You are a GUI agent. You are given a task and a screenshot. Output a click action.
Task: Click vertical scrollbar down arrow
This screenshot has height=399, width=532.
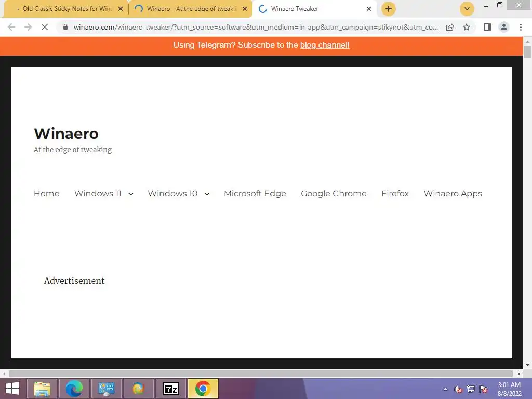527,365
